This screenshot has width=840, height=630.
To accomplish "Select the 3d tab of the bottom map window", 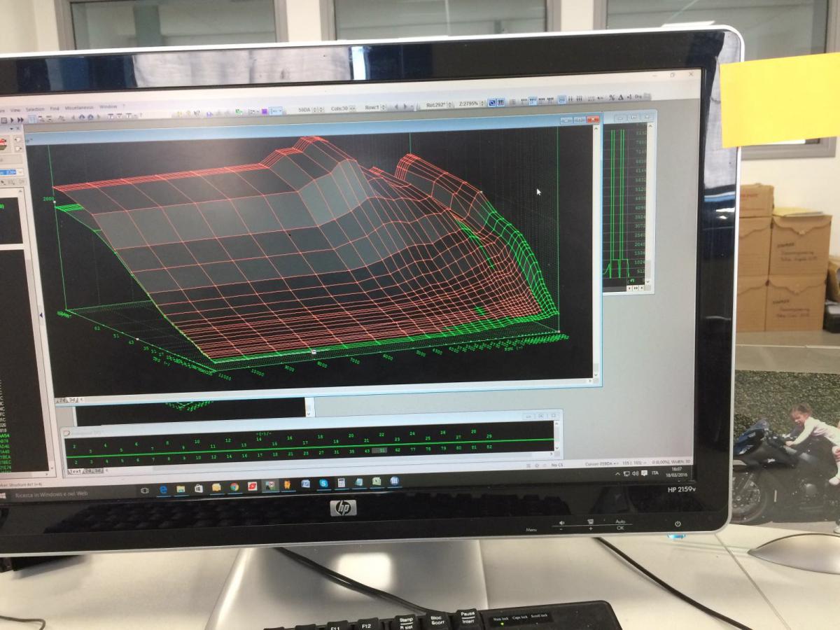I will click(98, 471).
